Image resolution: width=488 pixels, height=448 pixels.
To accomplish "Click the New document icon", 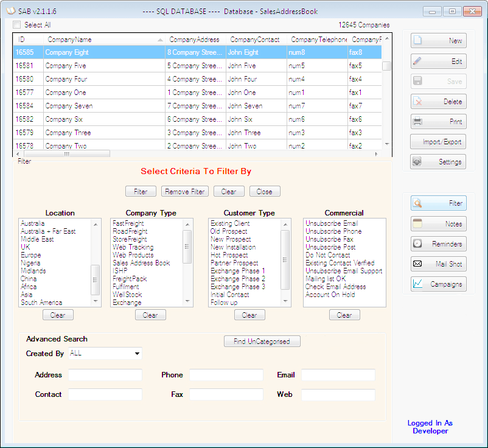I will (417, 40).
